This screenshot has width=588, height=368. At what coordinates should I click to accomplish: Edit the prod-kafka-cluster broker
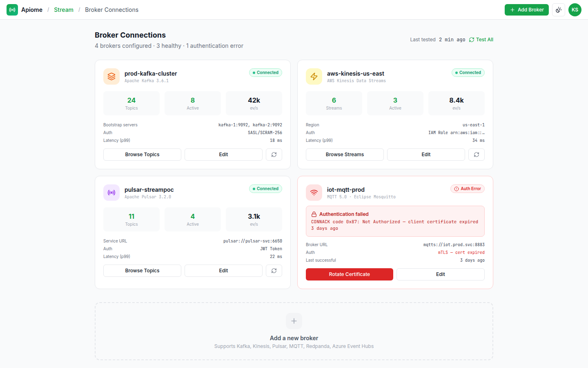click(223, 155)
